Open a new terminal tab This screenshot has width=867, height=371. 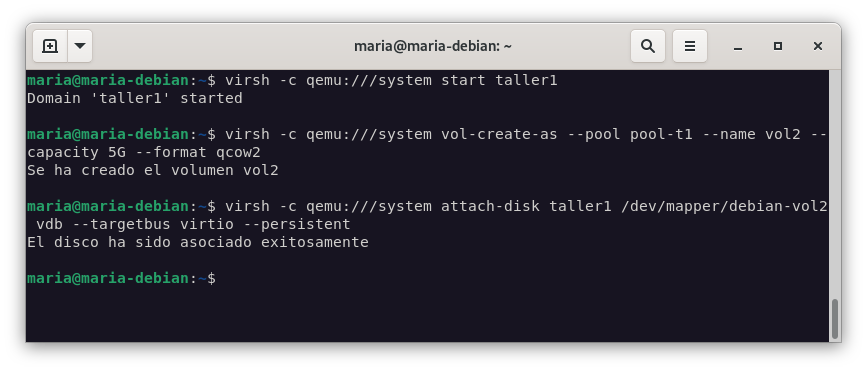coord(50,46)
